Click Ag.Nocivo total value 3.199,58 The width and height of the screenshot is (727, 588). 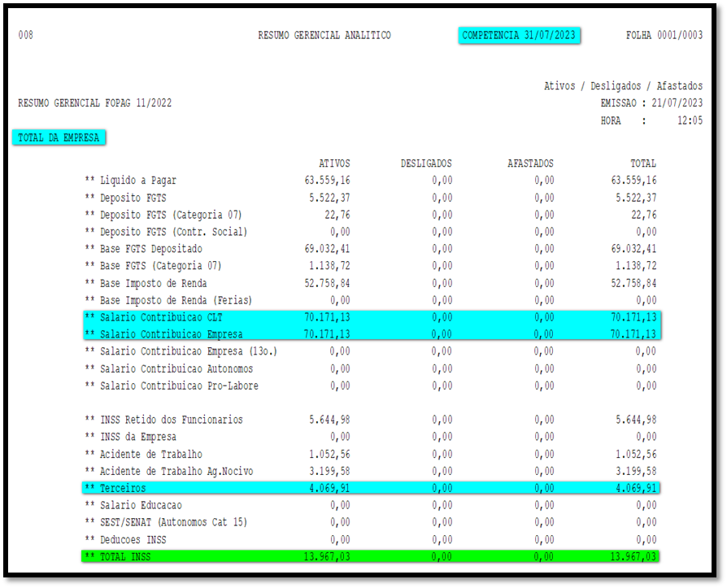pos(636,472)
